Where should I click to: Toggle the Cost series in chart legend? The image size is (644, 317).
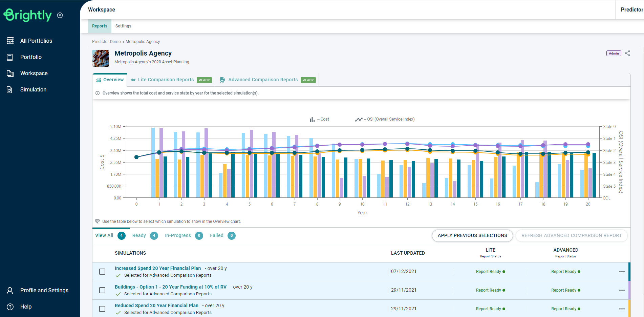(319, 119)
